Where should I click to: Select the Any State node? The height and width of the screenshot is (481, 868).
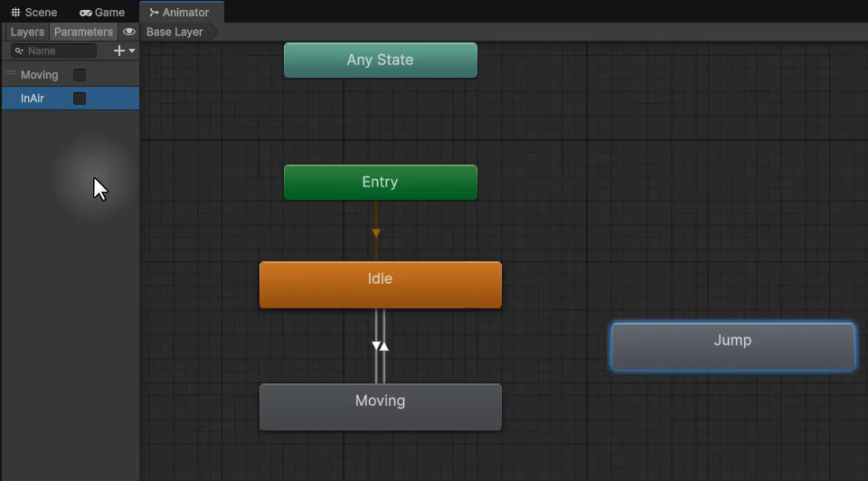point(381,60)
